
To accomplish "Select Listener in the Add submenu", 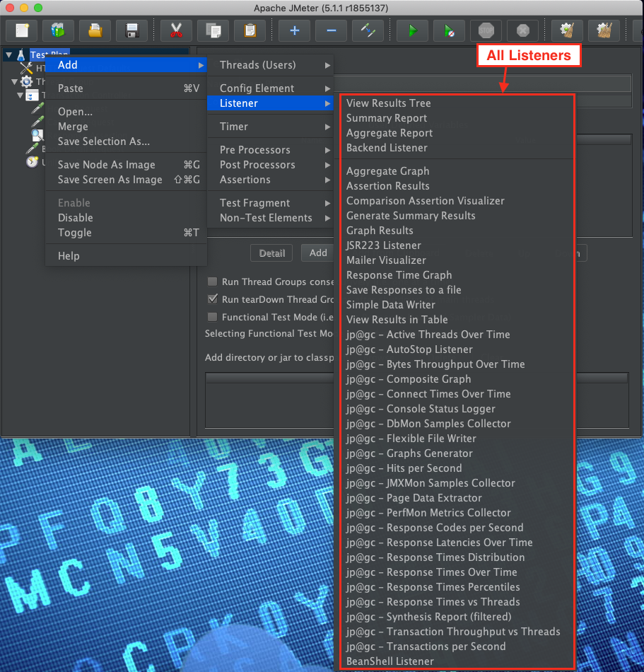I will pyautogui.click(x=270, y=103).
